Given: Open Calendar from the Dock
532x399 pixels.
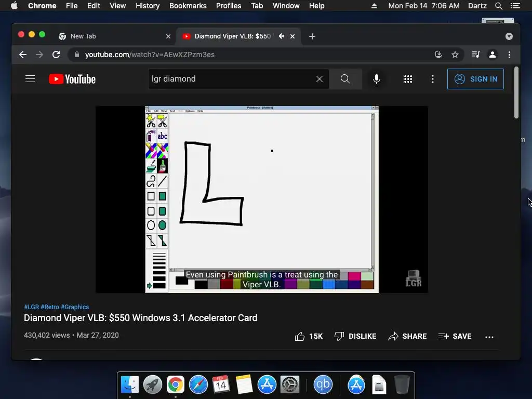Looking at the screenshot, I should (221, 385).
